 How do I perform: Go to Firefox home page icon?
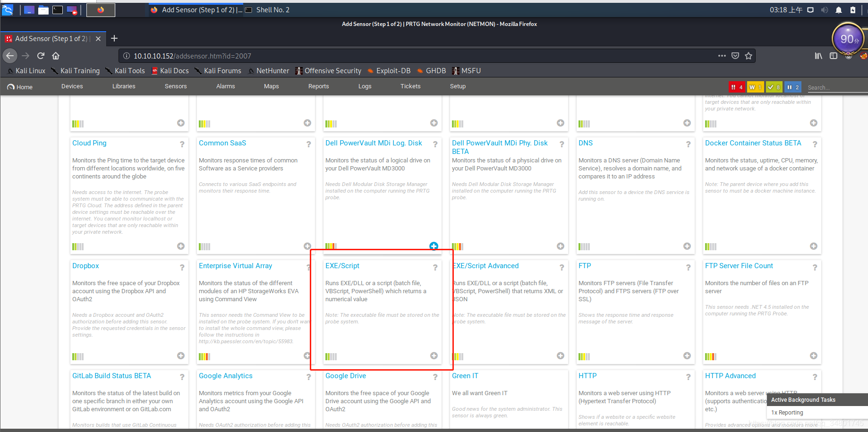point(56,56)
